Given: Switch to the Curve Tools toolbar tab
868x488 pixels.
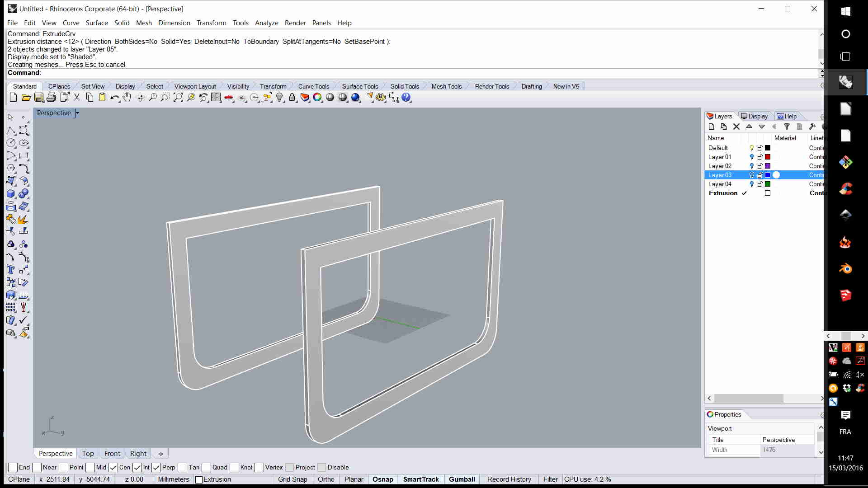Looking at the screenshot, I should click(x=313, y=86).
